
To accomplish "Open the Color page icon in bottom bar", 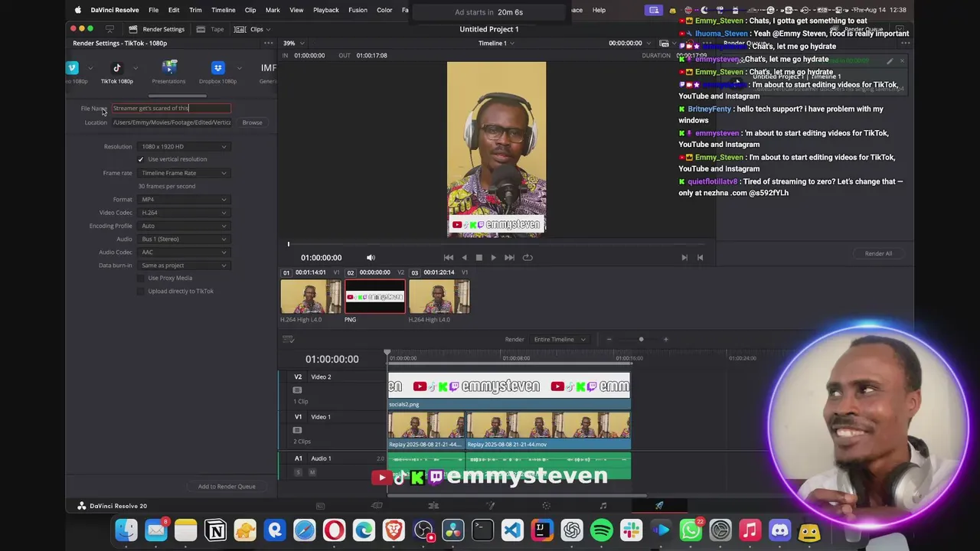I will point(546,506).
